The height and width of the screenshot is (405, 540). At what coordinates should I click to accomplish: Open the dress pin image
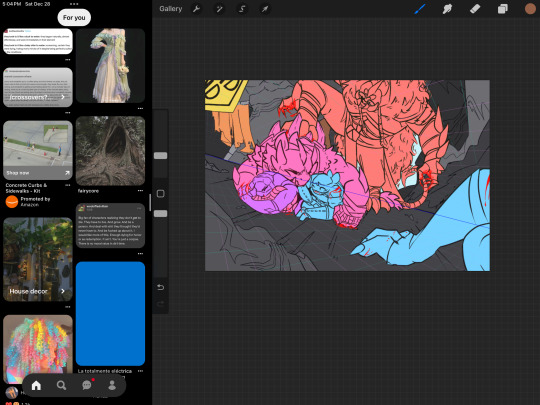[110, 65]
